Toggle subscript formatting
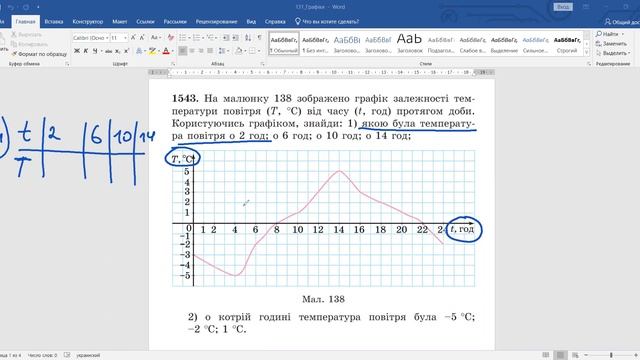Viewport: 640px width, 360px height. point(118,51)
